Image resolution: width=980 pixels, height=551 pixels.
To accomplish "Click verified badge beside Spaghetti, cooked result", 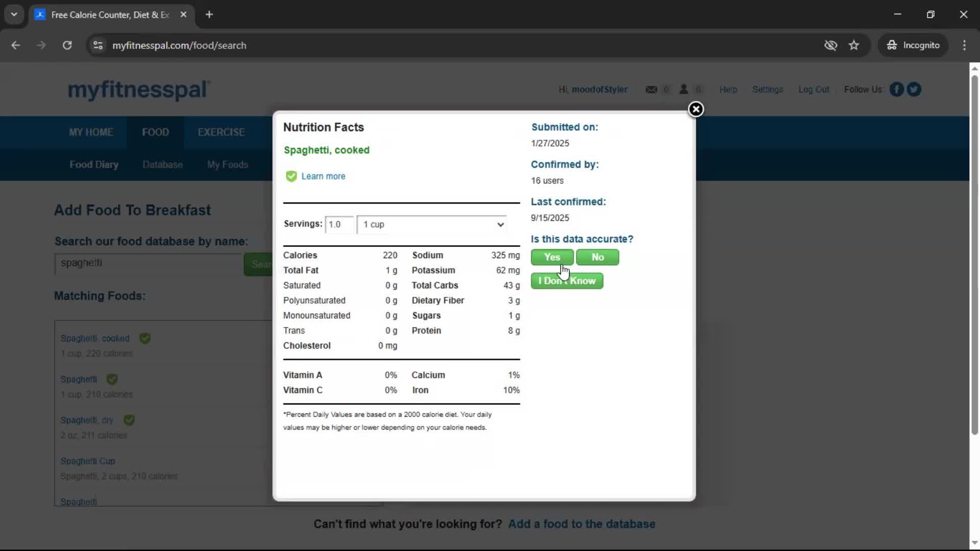I will coord(145,338).
